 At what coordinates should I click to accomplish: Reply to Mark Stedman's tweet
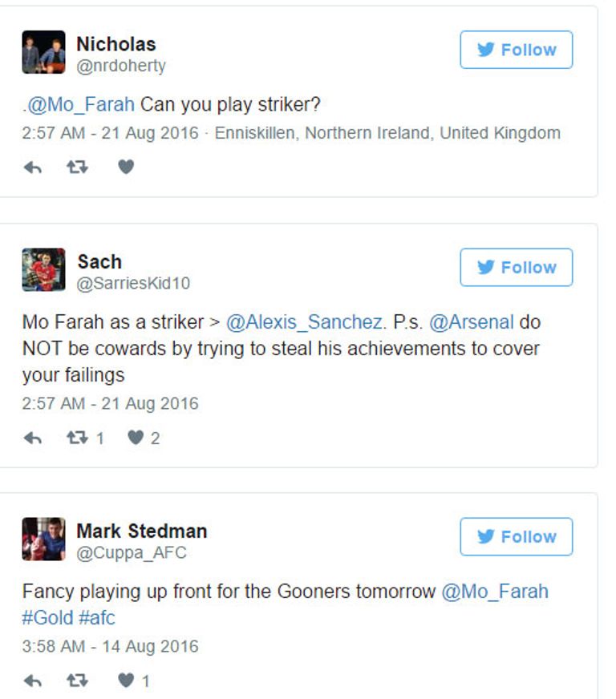(x=32, y=681)
